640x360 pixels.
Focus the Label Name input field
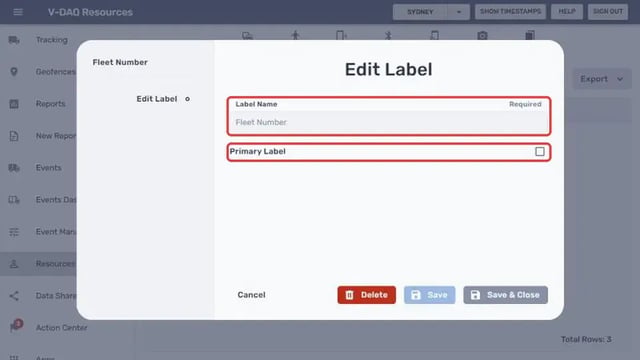pyautogui.click(x=389, y=122)
